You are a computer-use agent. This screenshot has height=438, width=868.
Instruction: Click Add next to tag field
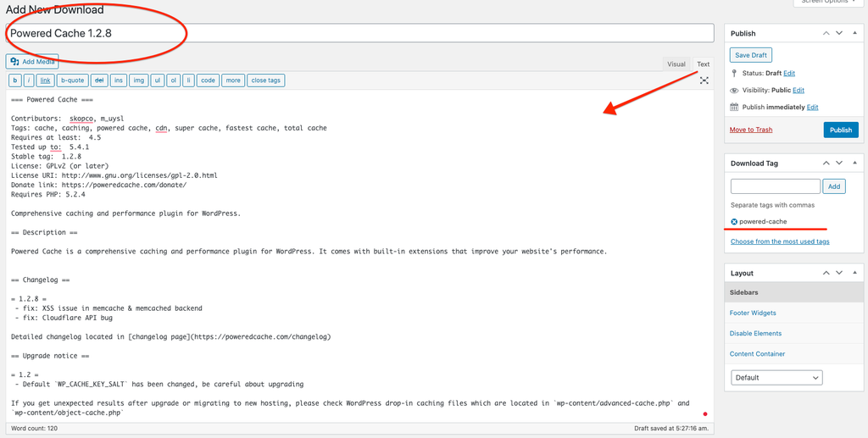(x=834, y=186)
